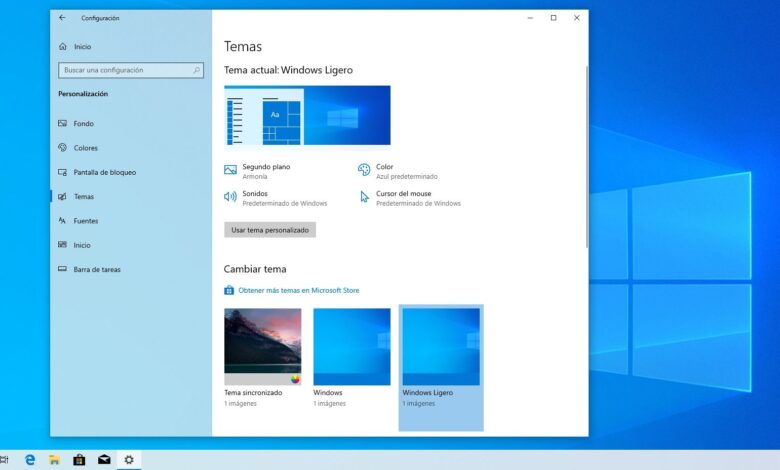Open the Fuentes settings page

pyautogui.click(x=86, y=221)
